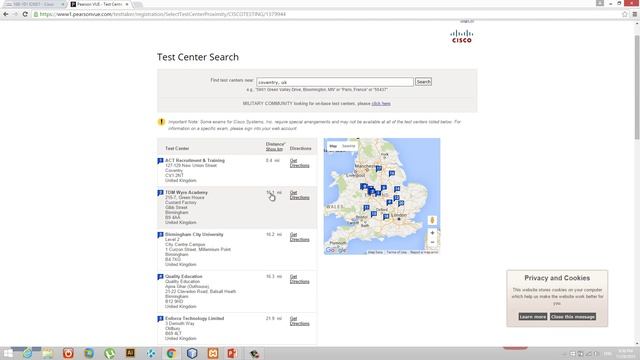This screenshot has width=640, height=360.
Task: Click the yellow important note warning icon
Action: pos(161,122)
